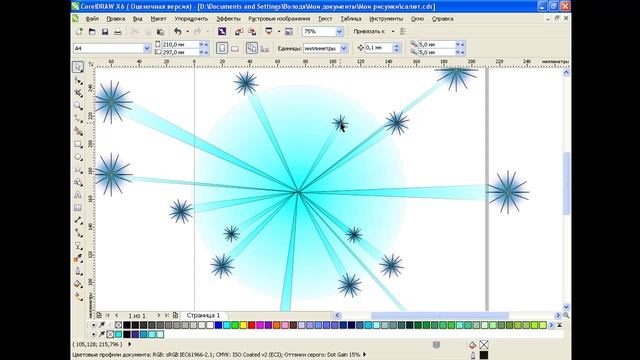
Task: Expand the color profile status flyout arrow
Action: tap(364, 354)
